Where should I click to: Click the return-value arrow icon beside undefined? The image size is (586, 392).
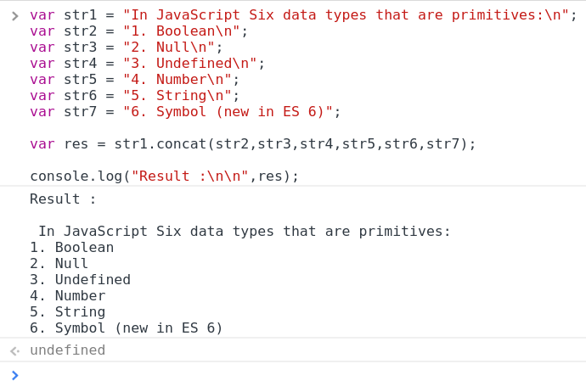pos(14,350)
